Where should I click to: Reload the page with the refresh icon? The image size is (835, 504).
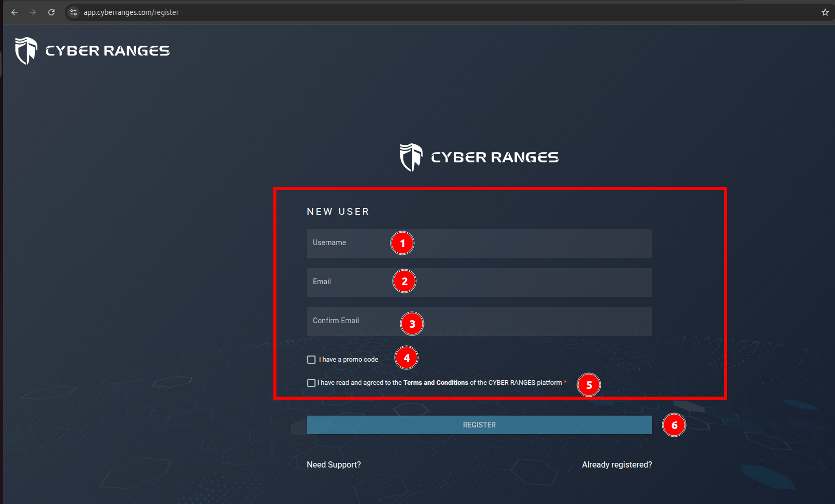pos(51,12)
